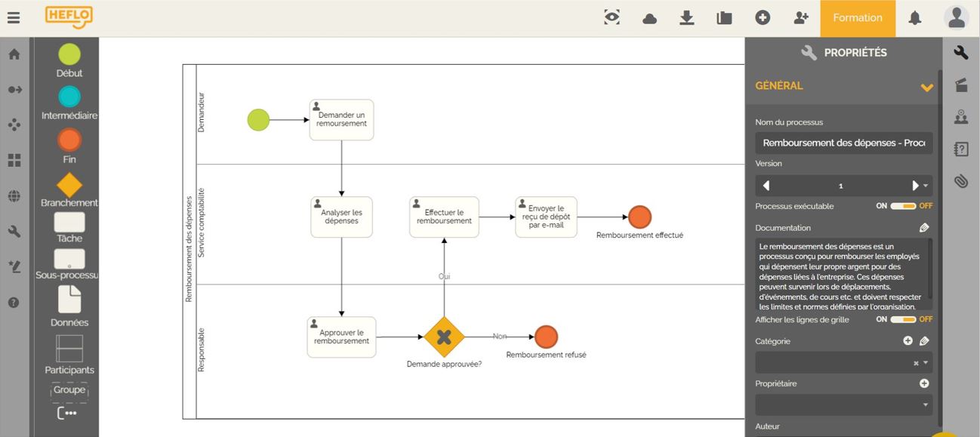Select the Groupe shape
The image size is (980, 437).
(69, 390)
